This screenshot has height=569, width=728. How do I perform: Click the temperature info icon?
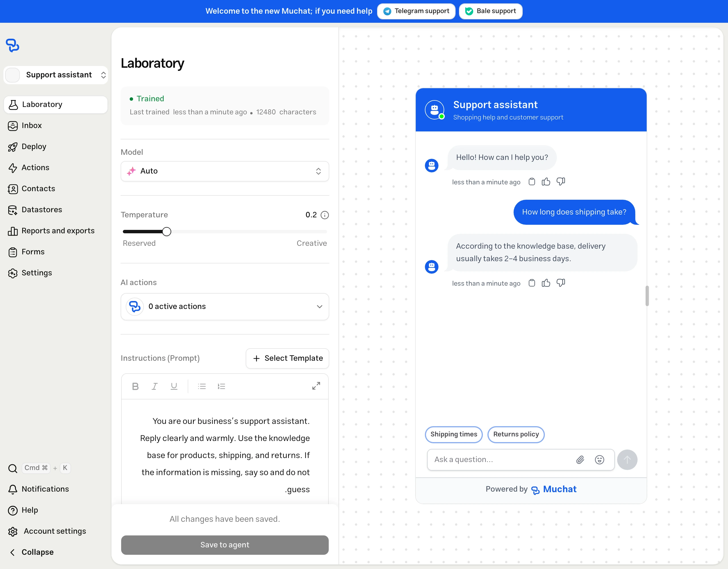325,215
